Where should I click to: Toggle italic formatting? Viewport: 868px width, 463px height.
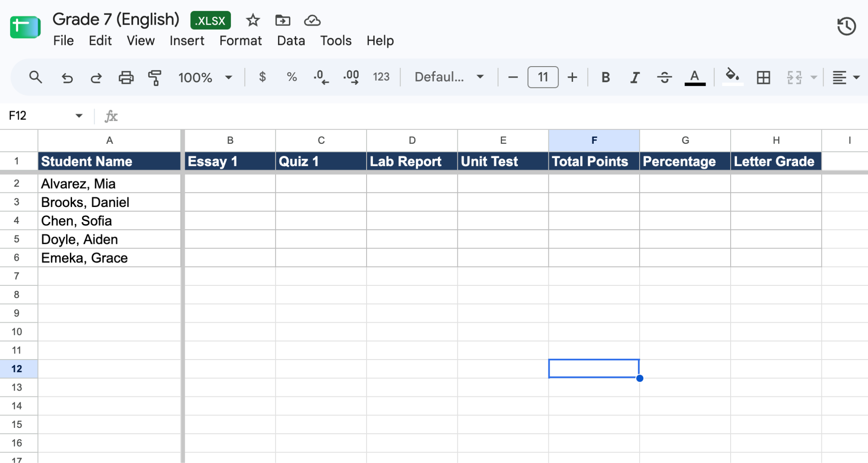634,78
